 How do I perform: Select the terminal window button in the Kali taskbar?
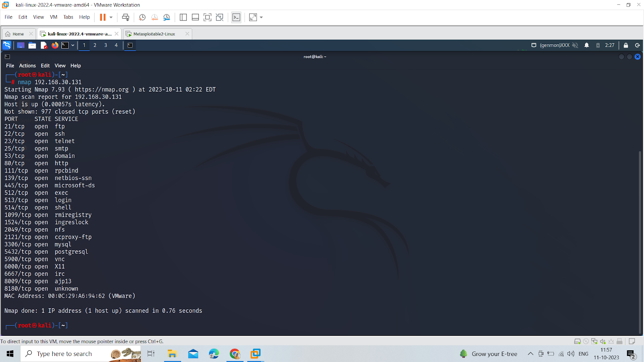pyautogui.click(x=130, y=45)
